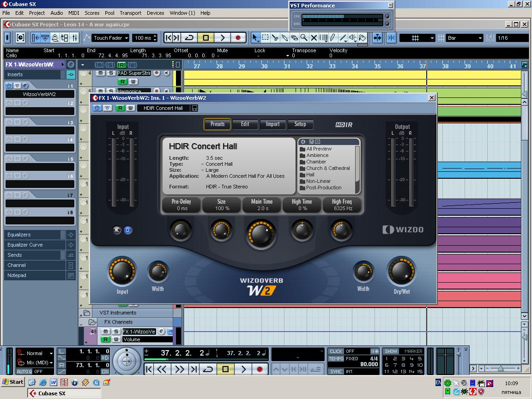This screenshot has width=532, height=399.
Task: Select the Erase tool
Action: pyautogui.click(x=295, y=38)
